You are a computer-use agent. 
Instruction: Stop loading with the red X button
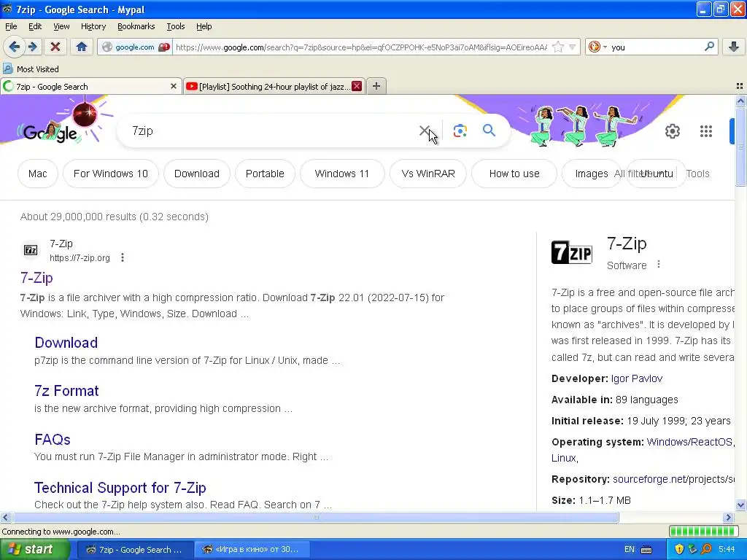[55, 47]
